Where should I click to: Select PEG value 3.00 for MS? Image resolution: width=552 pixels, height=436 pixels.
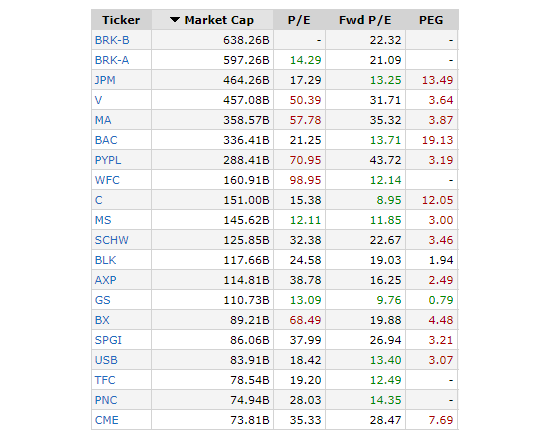coord(441,220)
